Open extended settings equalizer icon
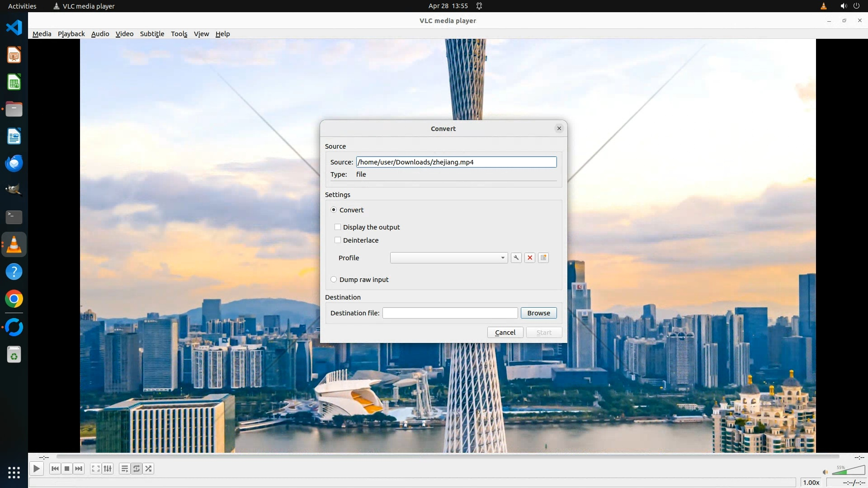The width and height of the screenshot is (868, 488). pyautogui.click(x=108, y=469)
